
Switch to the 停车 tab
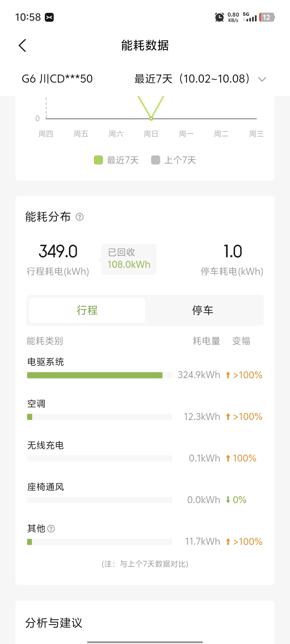(203, 310)
